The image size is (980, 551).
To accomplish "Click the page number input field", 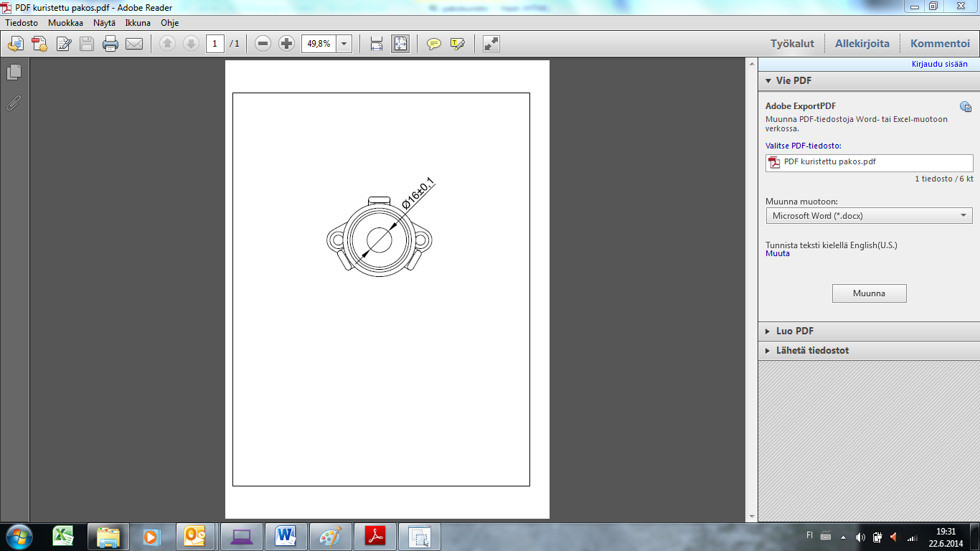I will pyautogui.click(x=215, y=44).
